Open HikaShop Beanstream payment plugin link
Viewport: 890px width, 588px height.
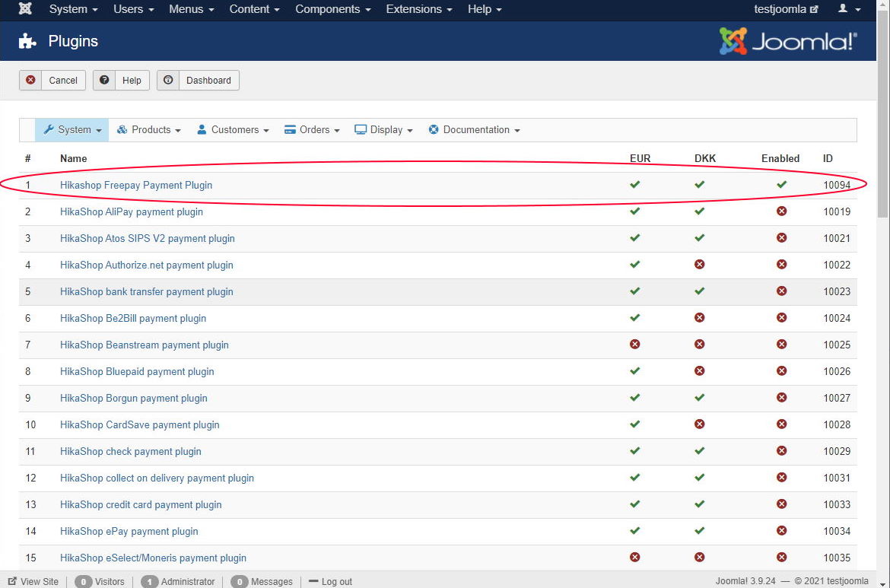coord(145,345)
